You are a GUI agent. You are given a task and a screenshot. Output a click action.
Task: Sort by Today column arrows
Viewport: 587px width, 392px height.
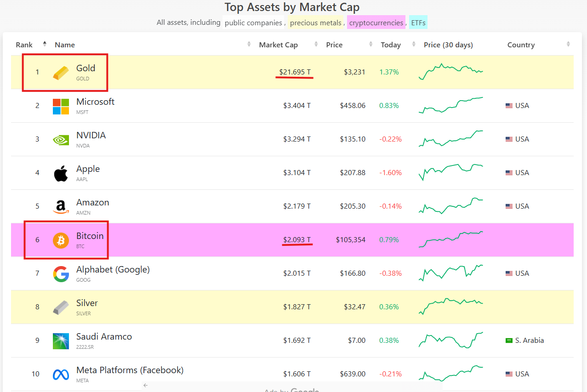point(413,44)
